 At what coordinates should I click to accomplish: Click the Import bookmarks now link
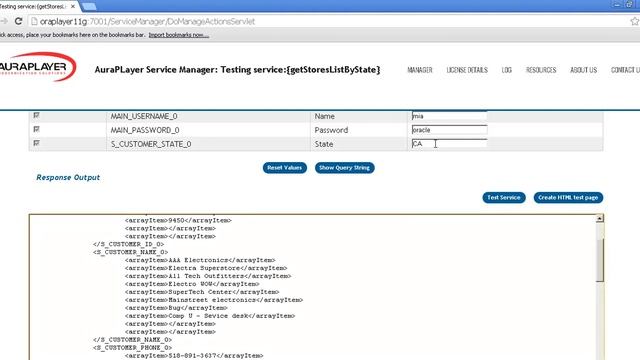pos(179,35)
